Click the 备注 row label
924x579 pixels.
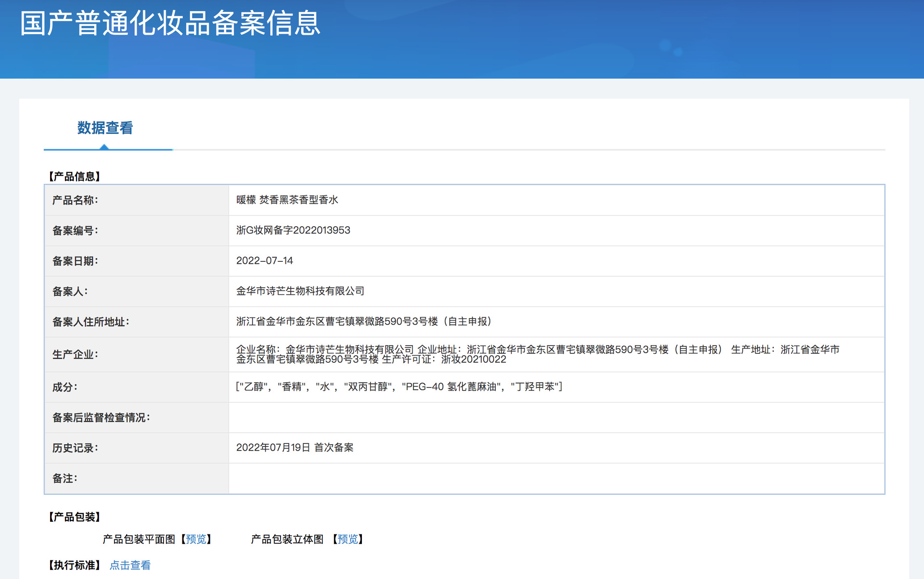64,478
